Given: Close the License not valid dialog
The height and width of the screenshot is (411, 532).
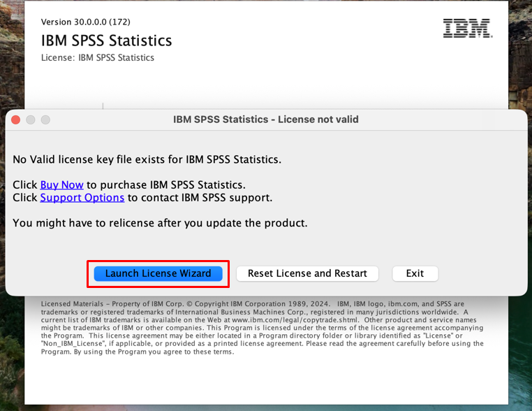Looking at the screenshot, I should (16, 120).
